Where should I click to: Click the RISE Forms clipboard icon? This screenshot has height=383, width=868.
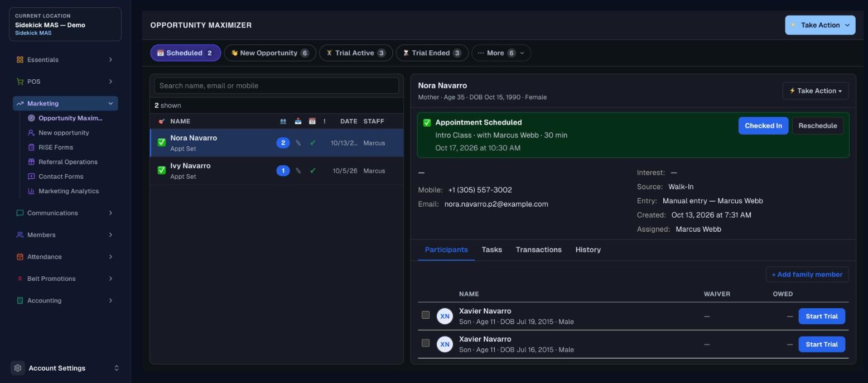31,147
